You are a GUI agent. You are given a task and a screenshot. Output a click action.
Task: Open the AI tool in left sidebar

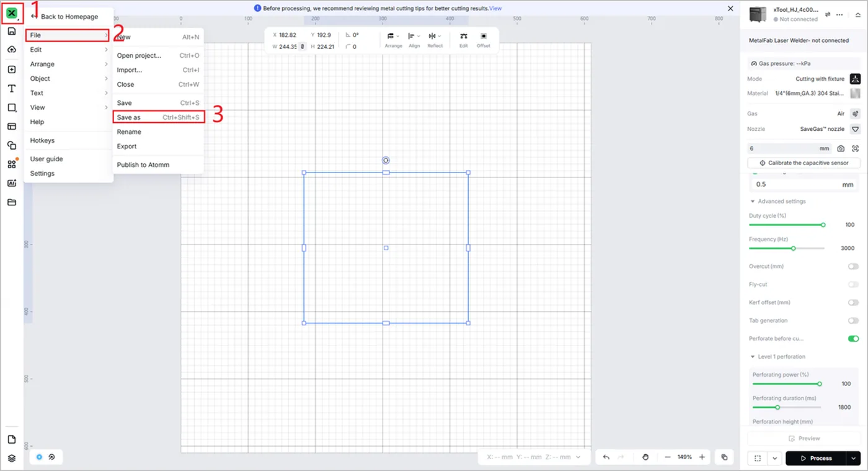(x=11, y=183)
